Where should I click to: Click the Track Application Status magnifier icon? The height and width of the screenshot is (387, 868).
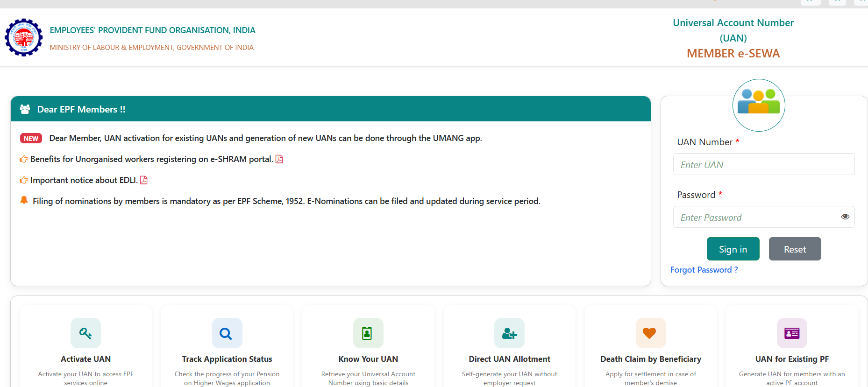click(x=227, y=333)
